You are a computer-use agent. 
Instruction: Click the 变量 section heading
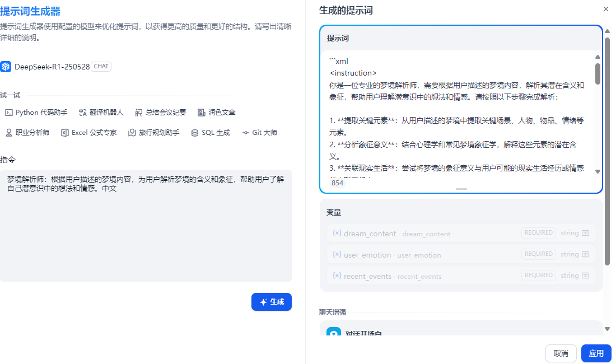pos(334,212)
